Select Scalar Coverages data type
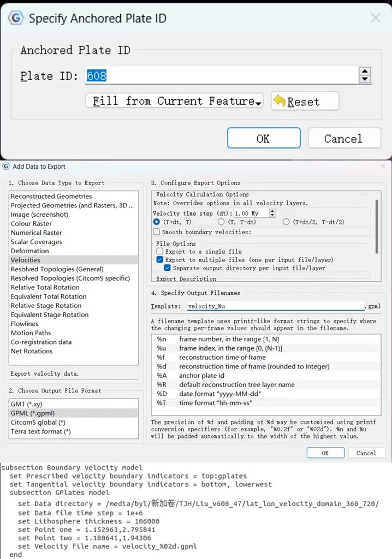This screenshot has width=392, height=559. [74, 242]
